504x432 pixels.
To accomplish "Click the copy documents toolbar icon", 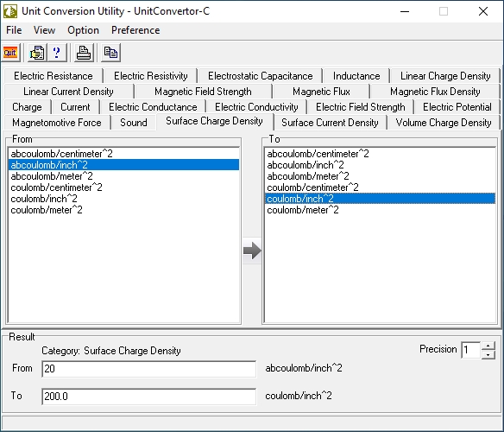I will [x=110, y=53].
